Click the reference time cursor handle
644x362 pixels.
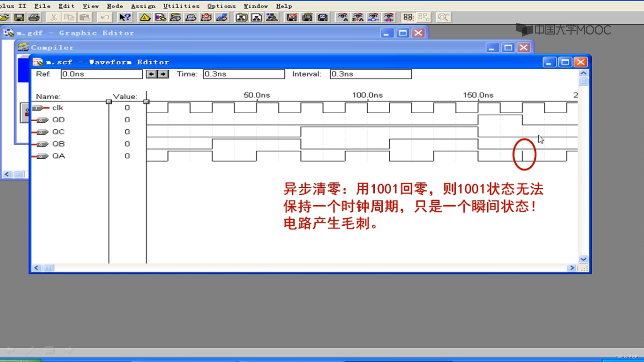147,102
